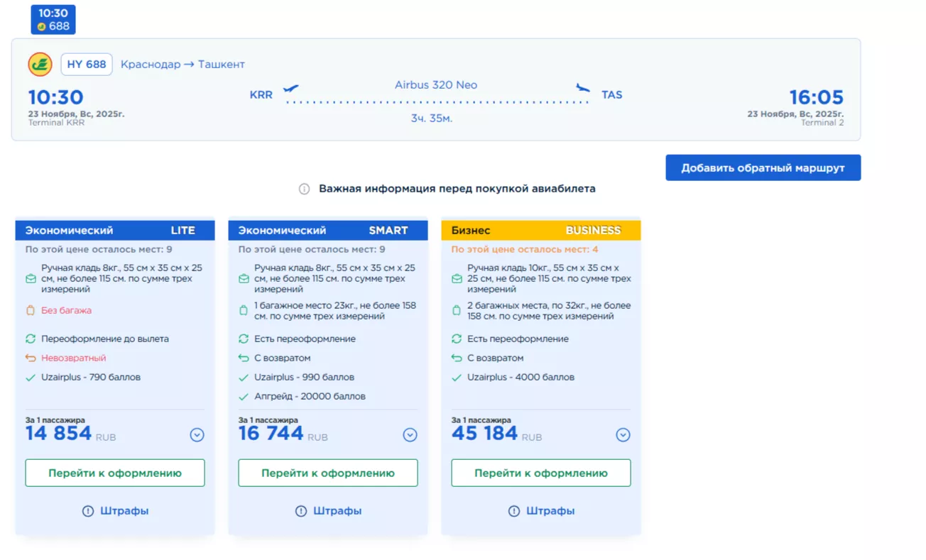Image resolution: width=926 pixels, height=560 pixels.
Task: Proceed to checkout for BUSINESS fare
Action: [541, 473]
